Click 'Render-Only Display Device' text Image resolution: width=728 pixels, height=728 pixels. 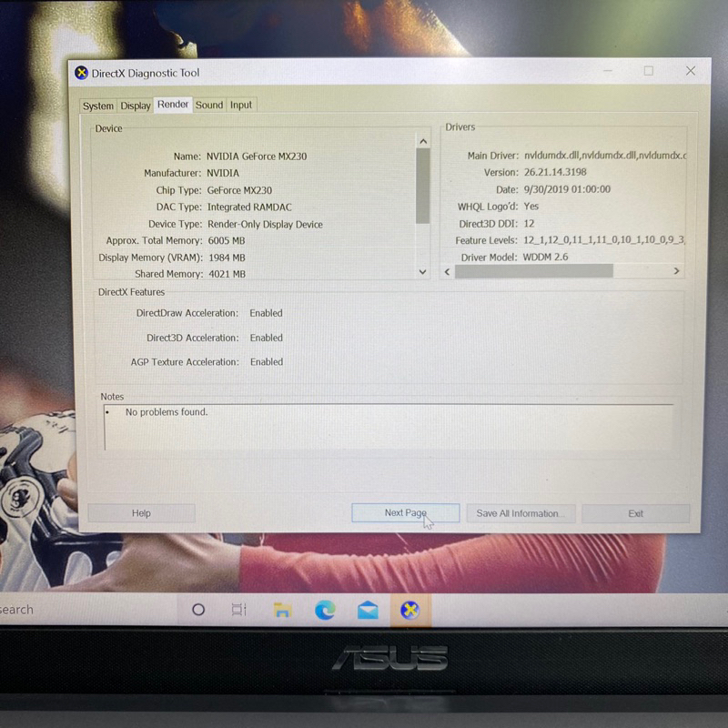[x=265, y=224]
